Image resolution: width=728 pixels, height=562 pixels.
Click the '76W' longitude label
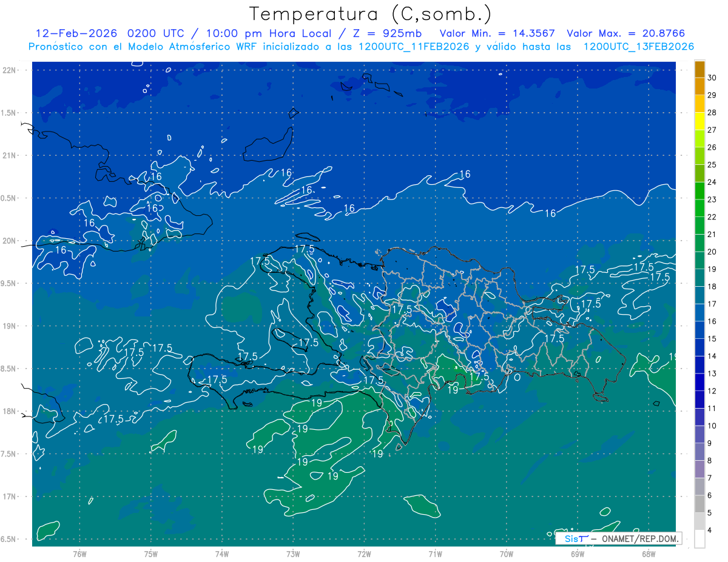coord(79,554)
